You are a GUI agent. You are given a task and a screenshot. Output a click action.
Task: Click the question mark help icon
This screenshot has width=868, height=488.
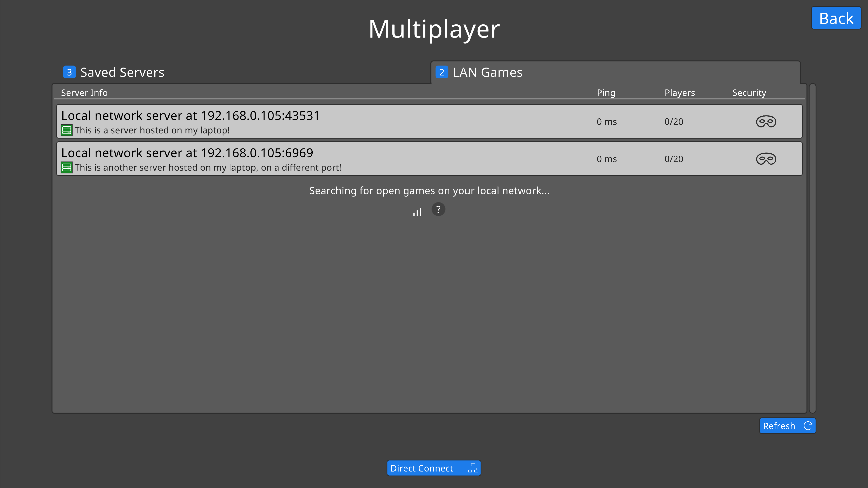438,209
